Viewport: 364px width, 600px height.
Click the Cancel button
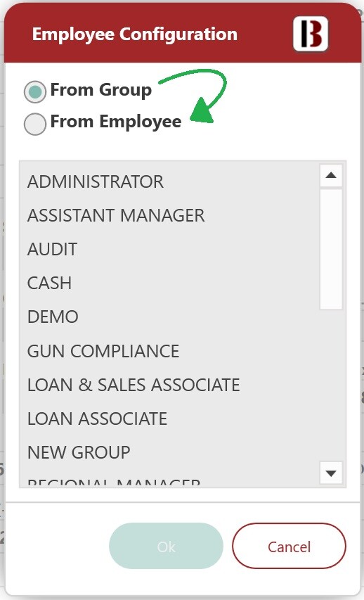[289, 547]
